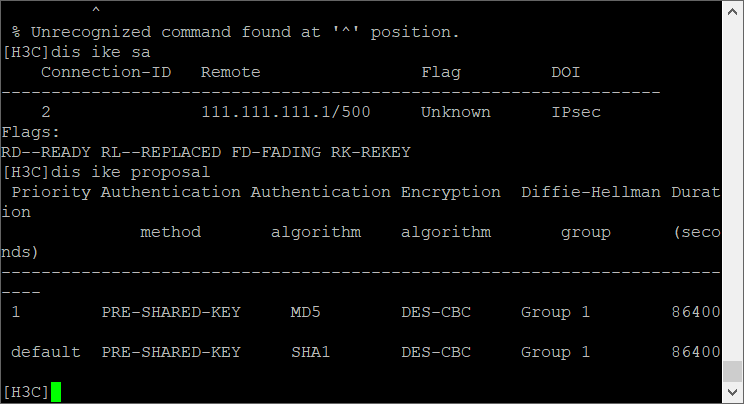Click the scroll up arrow of the terminal
This screenshot has height=404, width=744.
732,11
